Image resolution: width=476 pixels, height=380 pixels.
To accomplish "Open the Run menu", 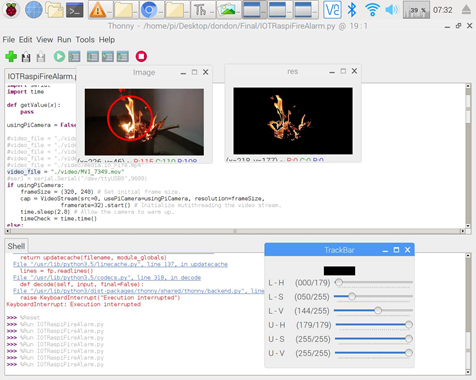I will pyautogui.click(x=64, y=40).
